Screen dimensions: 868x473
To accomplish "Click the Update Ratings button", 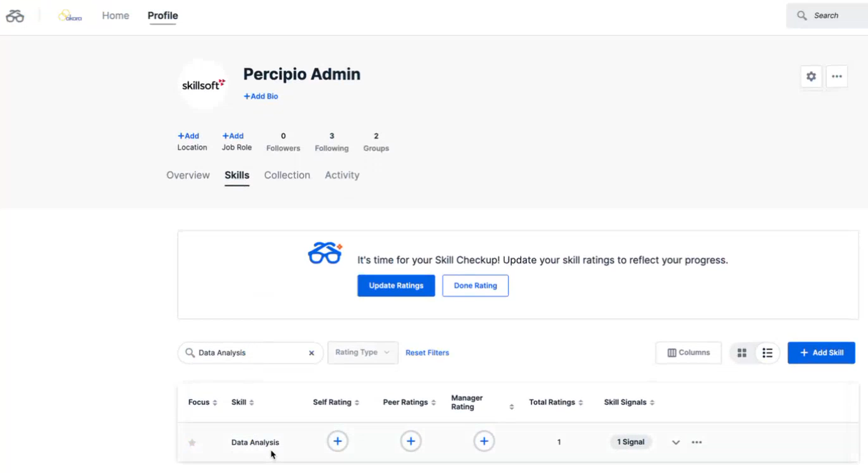I will (396, 286).
